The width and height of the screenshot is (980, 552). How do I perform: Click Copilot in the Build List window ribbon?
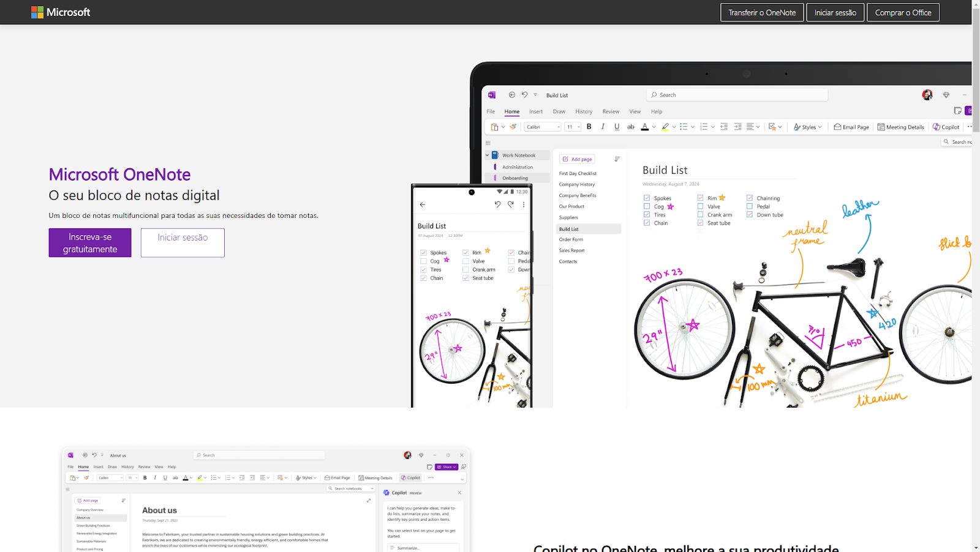[946, 127]
